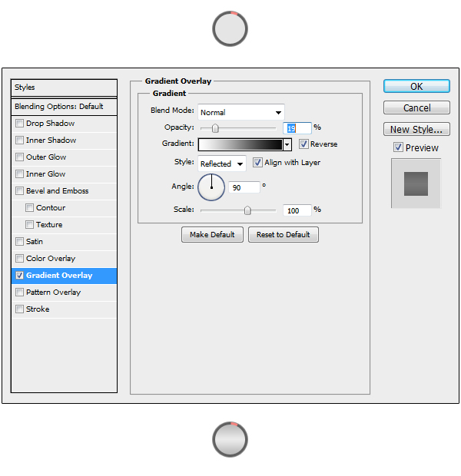Click the style preview thumbnail
The image size is (461, 476).
416,183
